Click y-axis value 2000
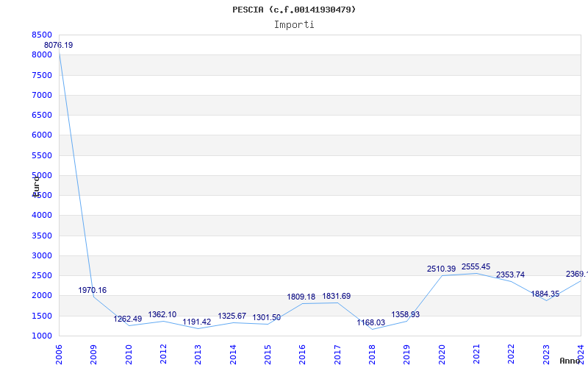This screenshot has height=368, width=588. [42, 296]
